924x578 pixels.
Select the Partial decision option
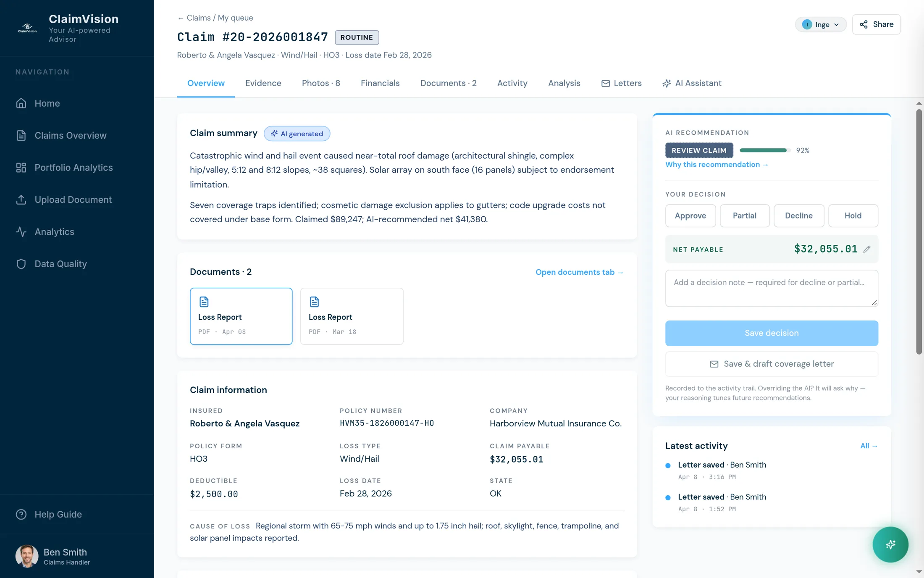(x=744, y=215)
